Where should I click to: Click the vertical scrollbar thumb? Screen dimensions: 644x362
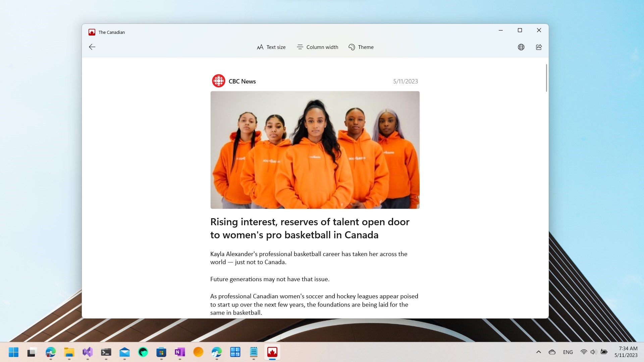click(546, 78)
